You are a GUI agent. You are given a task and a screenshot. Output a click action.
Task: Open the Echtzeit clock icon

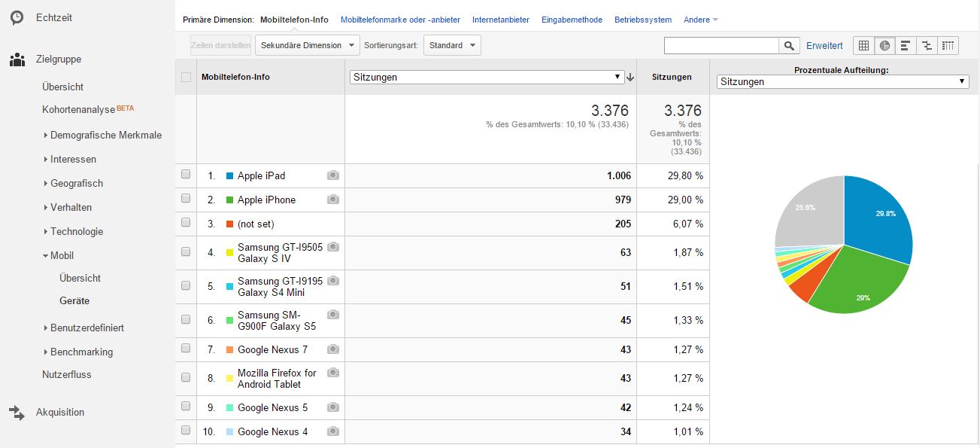[x=17, y=17]
